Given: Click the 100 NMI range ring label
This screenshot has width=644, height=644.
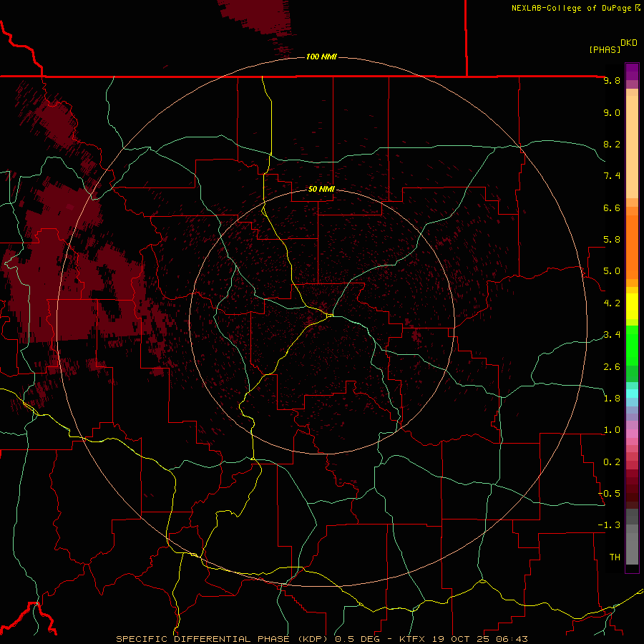Looking at the screenshot, I should tap(321, 57).
